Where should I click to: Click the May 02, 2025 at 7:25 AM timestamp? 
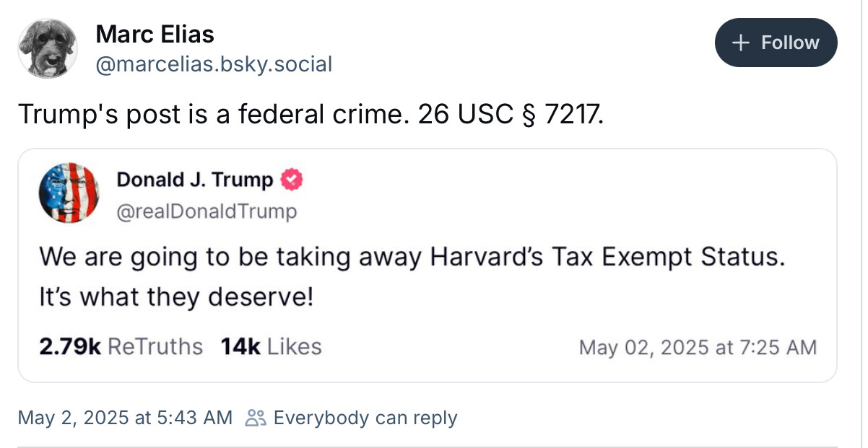point(698,348)
